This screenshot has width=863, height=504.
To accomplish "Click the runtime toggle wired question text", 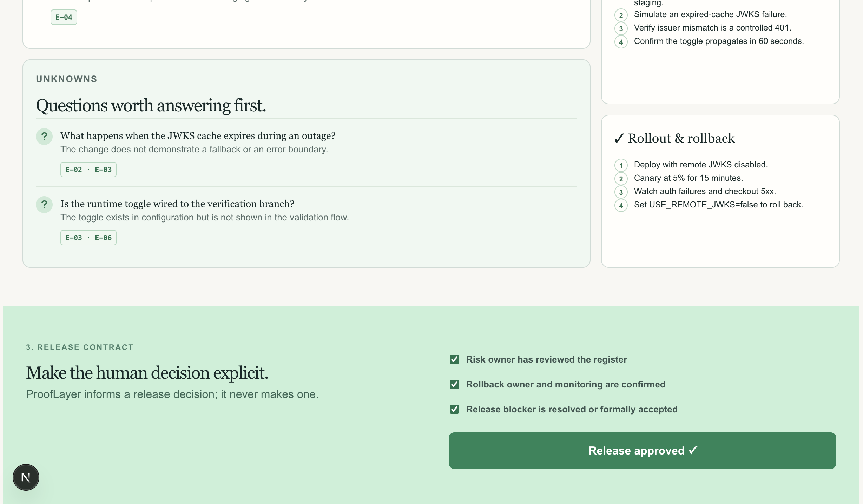I will [177, 204].
